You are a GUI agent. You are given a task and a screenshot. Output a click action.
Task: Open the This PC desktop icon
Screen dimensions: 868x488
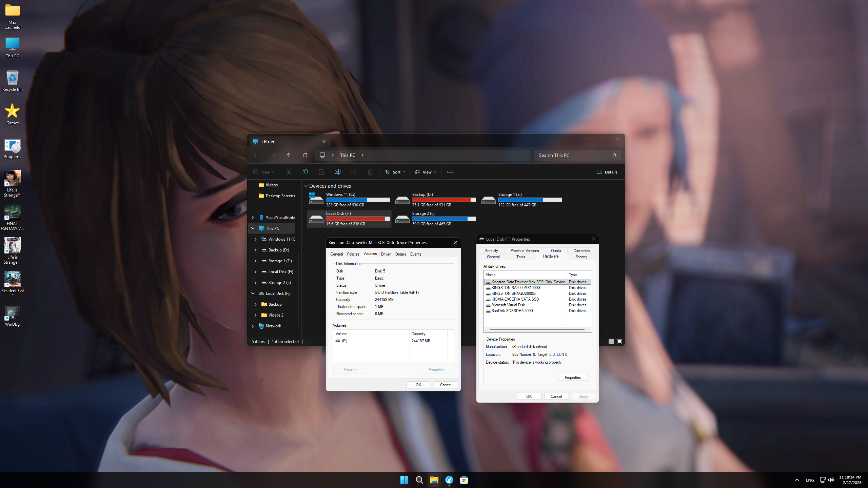pyautogui.click(x=12, y=47)
